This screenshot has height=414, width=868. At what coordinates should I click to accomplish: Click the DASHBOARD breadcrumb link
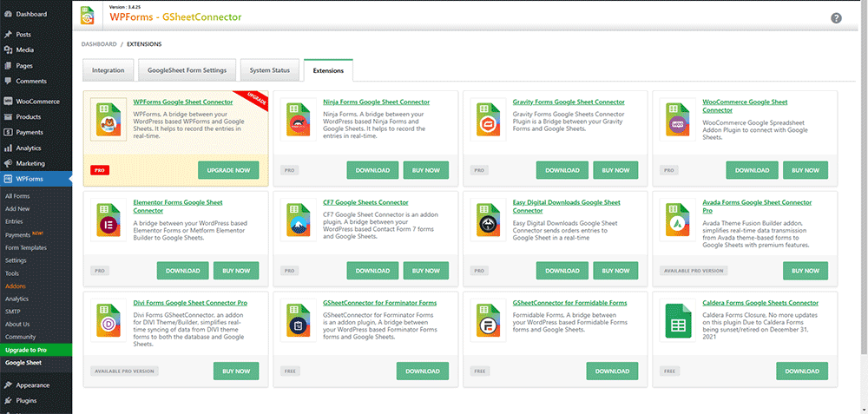click(x=99, y=44)
